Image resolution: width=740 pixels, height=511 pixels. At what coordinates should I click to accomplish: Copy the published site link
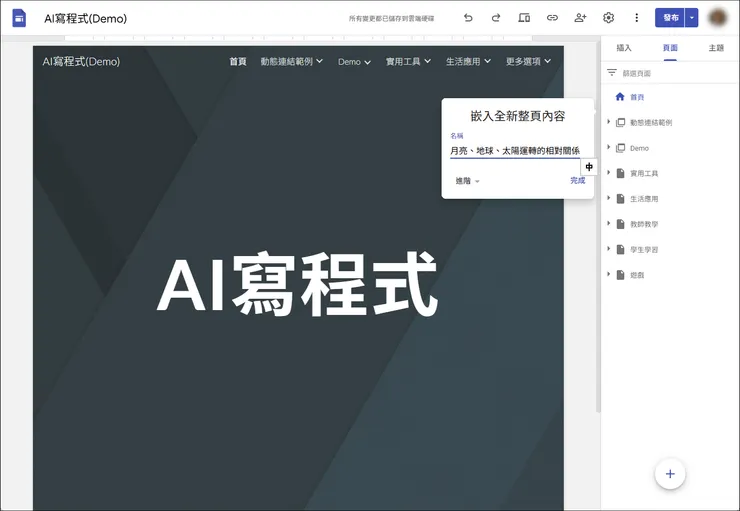pyautogui.click(x=552, y=18)
